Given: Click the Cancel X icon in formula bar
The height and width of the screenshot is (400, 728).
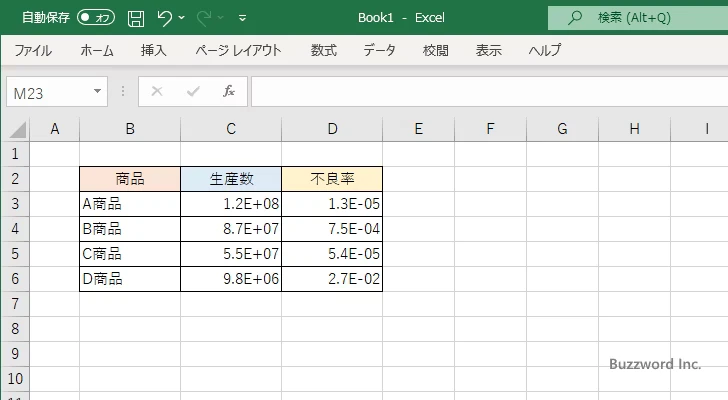Looking at the screenshot, I should tap(157, 91).
